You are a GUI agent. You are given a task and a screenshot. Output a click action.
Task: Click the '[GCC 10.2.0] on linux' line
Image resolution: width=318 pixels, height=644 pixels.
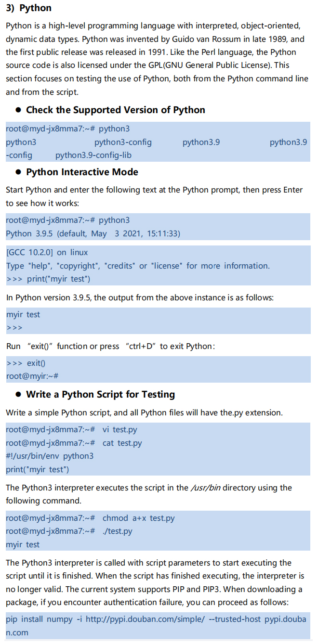(x=47, y=252)
